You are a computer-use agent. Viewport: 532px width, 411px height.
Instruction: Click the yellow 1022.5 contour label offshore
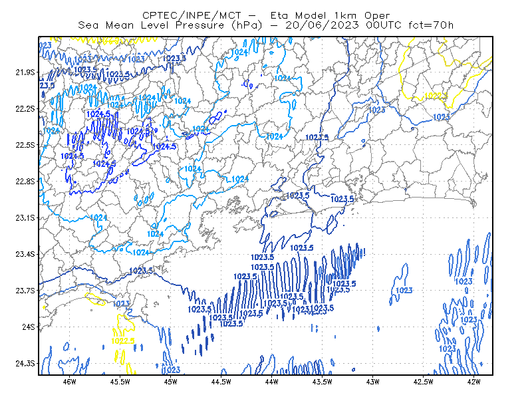tap(123, 341)
